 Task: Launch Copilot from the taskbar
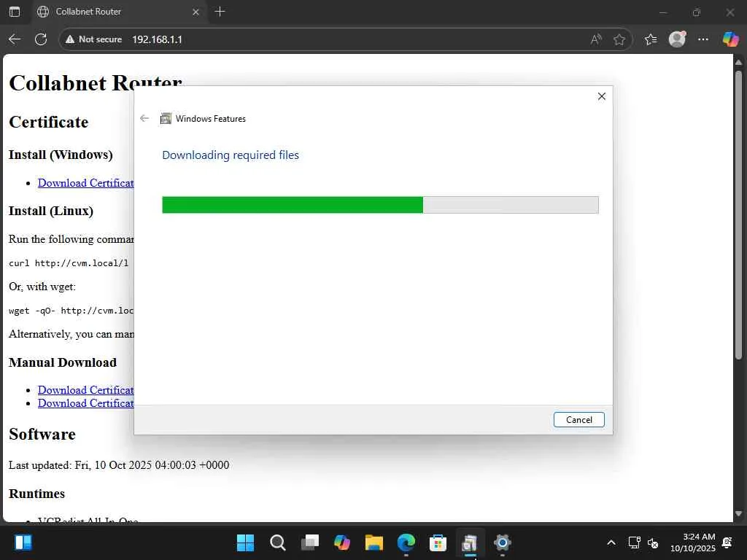tap(341, 542)
